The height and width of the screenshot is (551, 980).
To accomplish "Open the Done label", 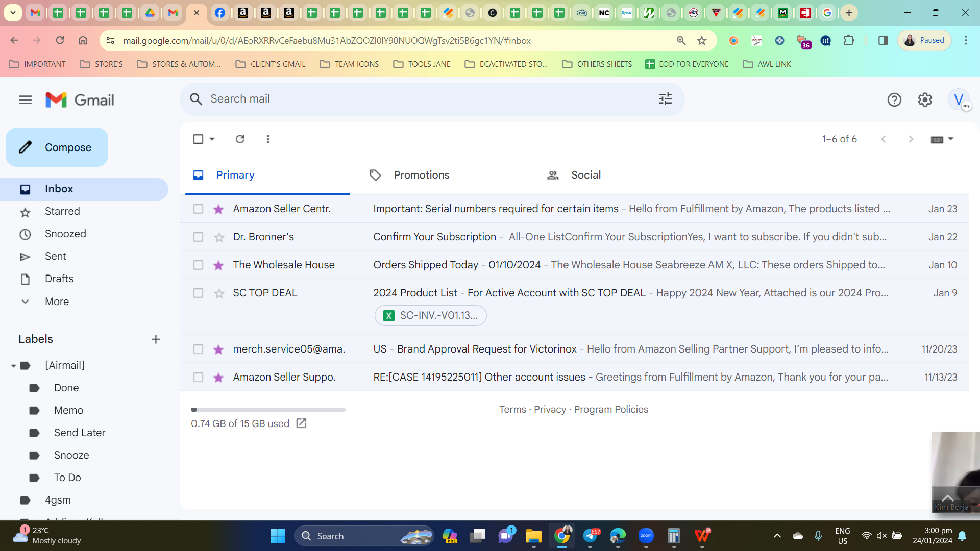I will click(66, 388).
